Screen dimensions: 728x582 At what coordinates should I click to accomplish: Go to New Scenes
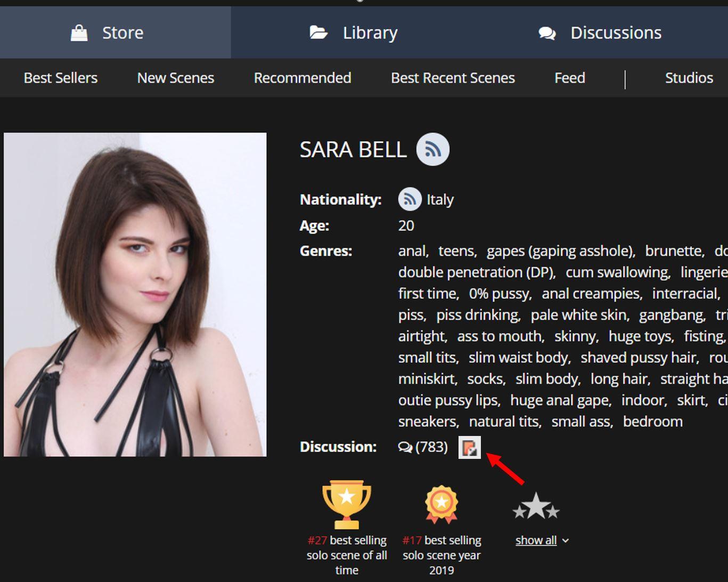[x=176, y=78]
